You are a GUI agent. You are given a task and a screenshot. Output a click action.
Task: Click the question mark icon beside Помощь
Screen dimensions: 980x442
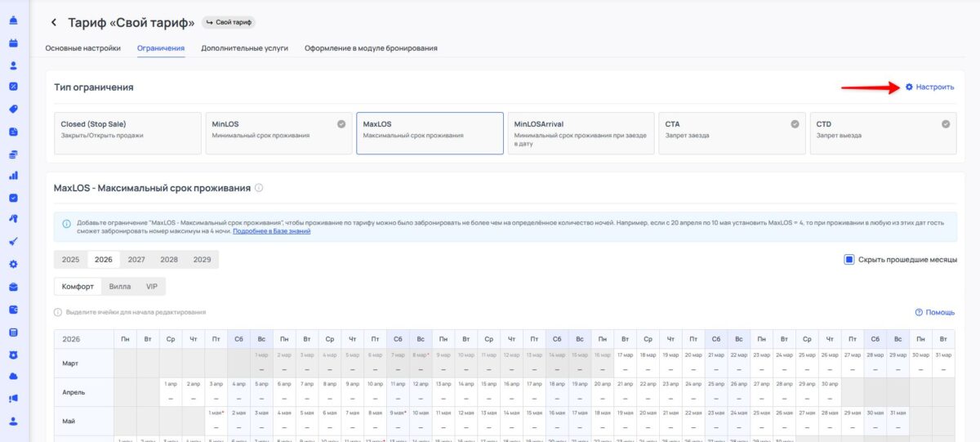click(x=919, y=312)
